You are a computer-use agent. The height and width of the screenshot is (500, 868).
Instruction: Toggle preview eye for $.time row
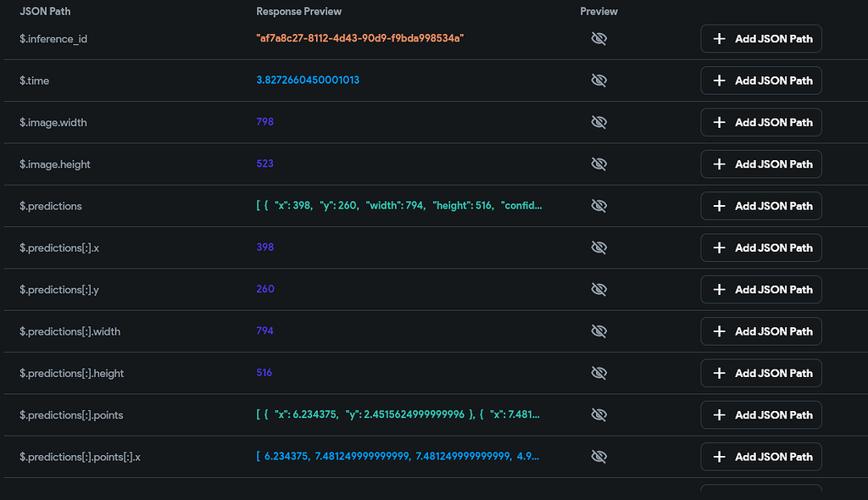pos(598,81)
